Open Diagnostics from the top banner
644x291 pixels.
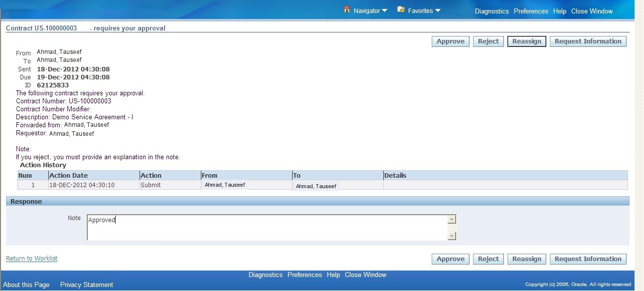pyautogui.click(x=491, y=11)
